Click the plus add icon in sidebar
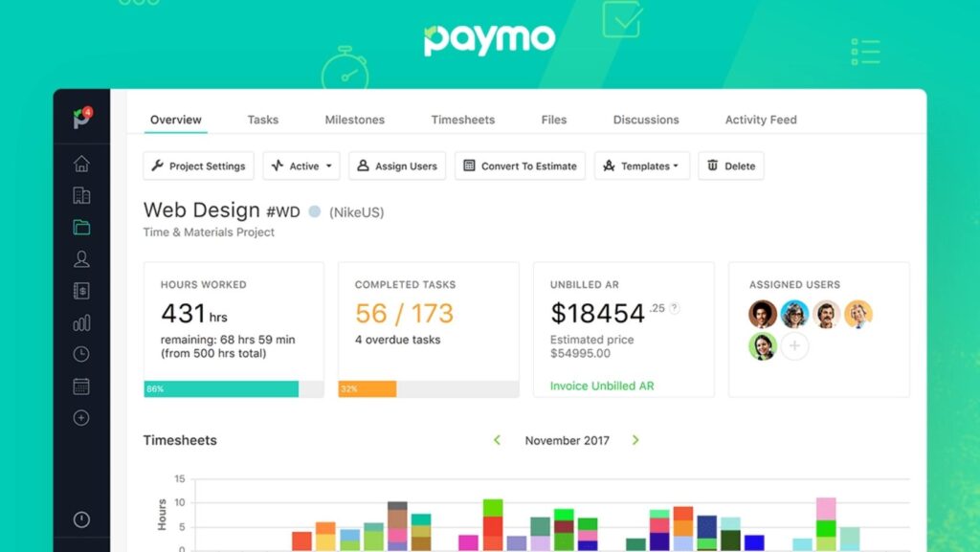 (x=81, y=418)
